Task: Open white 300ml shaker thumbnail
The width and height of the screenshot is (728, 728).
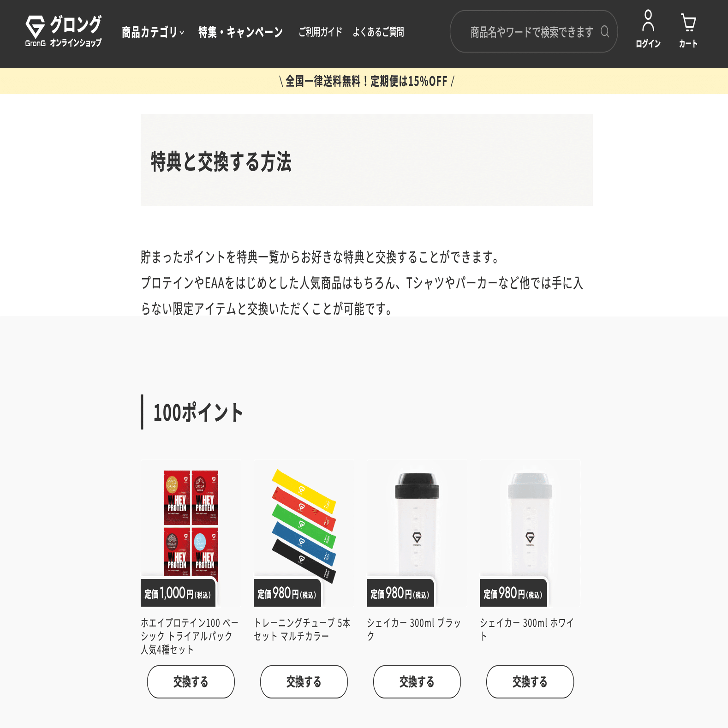Action: pos(530,533)
